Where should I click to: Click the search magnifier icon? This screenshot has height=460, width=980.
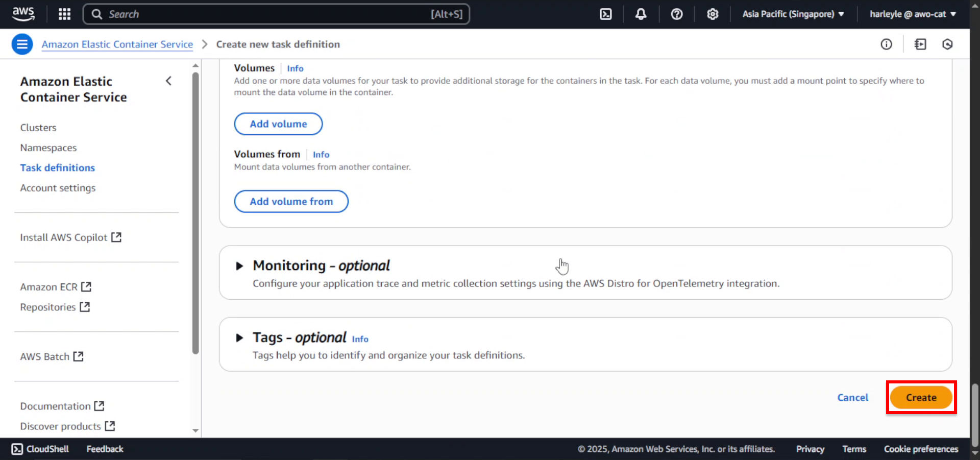click(x=97, y=14)
